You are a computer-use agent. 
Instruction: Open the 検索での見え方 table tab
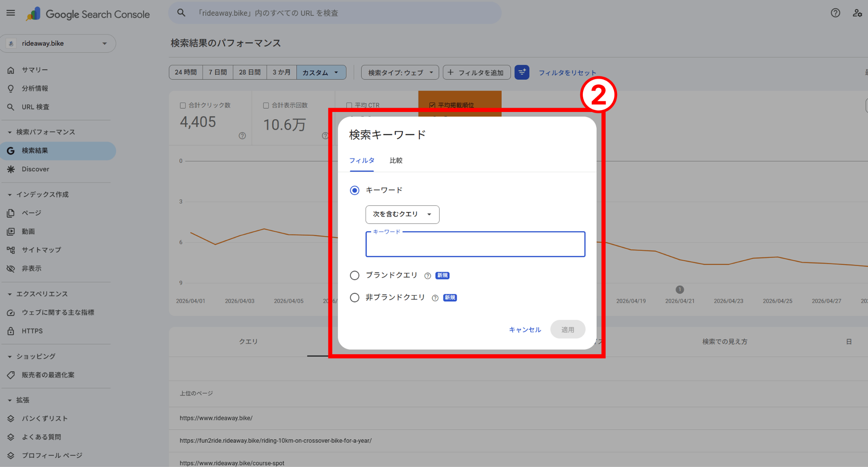[725, 342]
